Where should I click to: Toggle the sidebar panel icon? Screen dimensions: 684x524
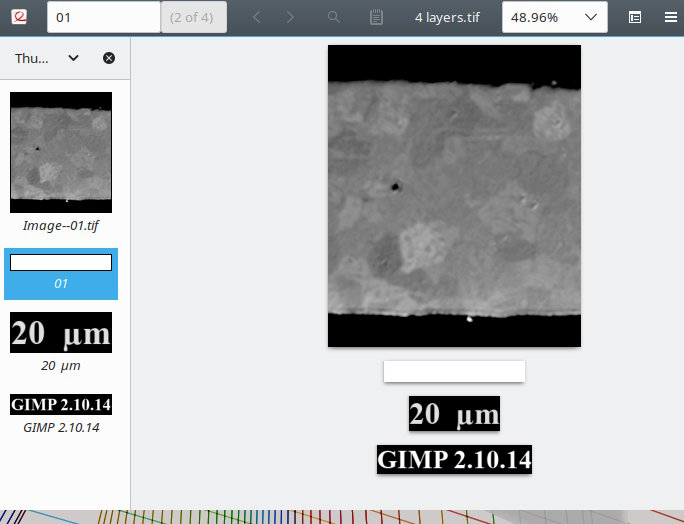pos(635,17)
